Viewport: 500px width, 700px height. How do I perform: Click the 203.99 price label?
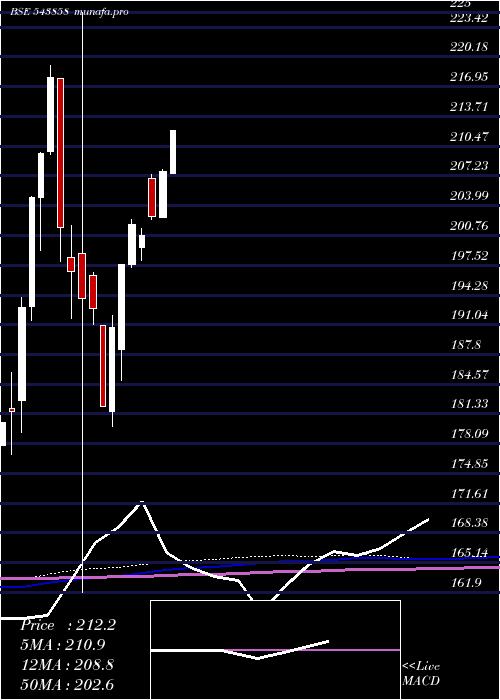(469, 196)
